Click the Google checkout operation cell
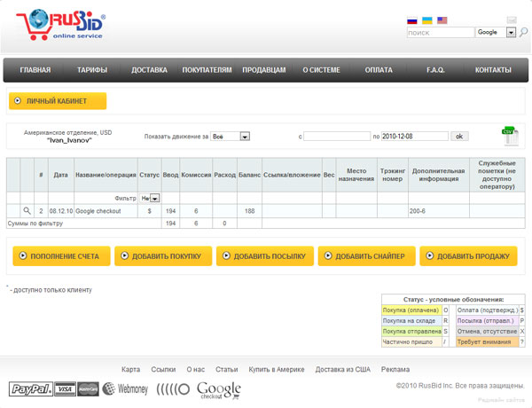 click(x=106, y=211)
